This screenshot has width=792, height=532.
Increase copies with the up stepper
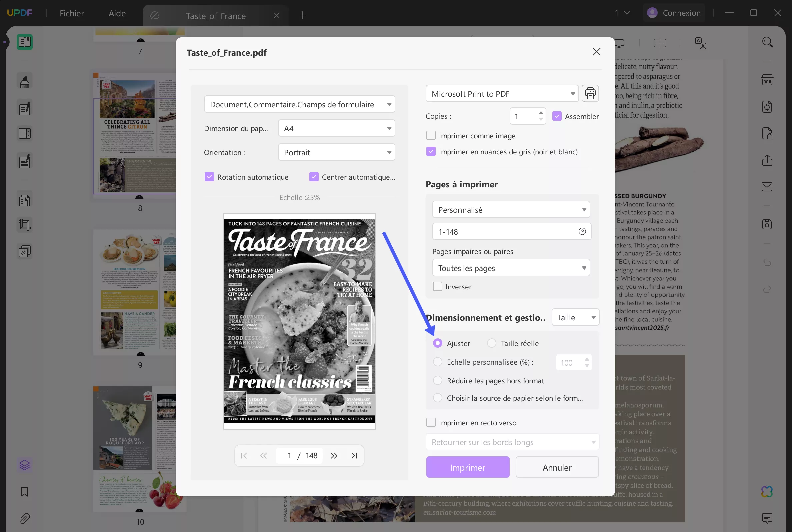click(x=541, y=113)
